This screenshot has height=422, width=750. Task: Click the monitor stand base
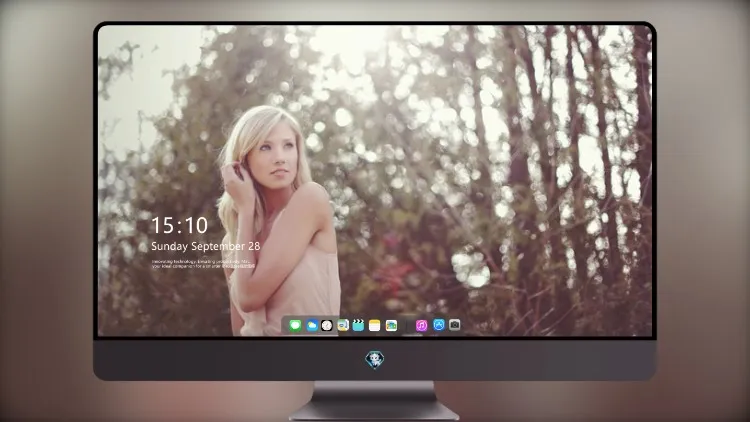coord(374,411)
